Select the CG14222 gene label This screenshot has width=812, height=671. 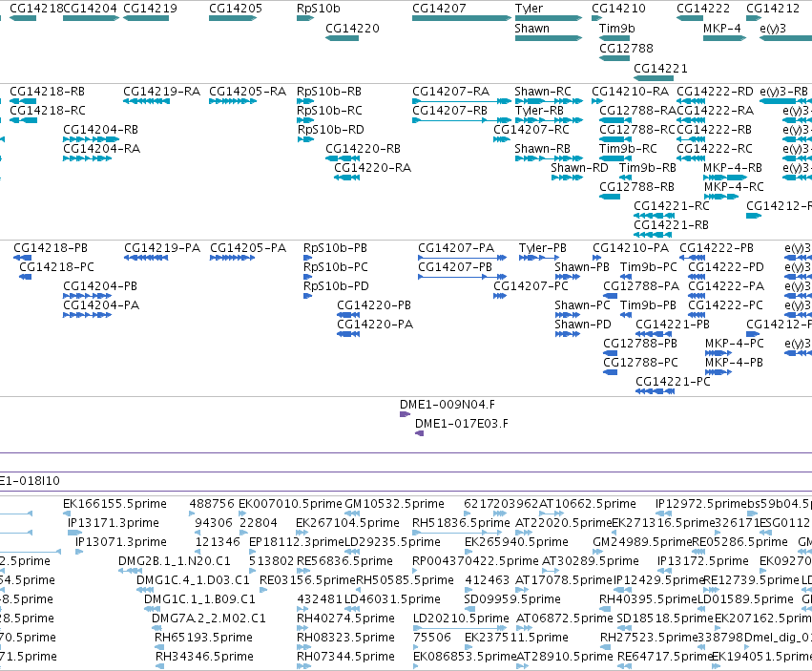pos(703,9)
